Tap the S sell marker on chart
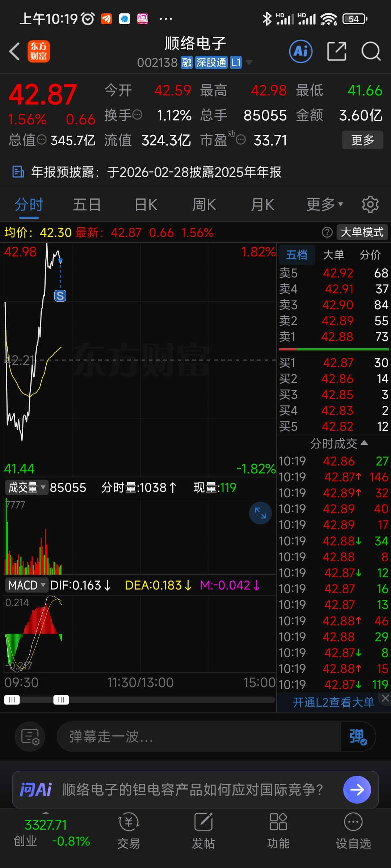The image size is (391, 868). [x=60, y=296]
